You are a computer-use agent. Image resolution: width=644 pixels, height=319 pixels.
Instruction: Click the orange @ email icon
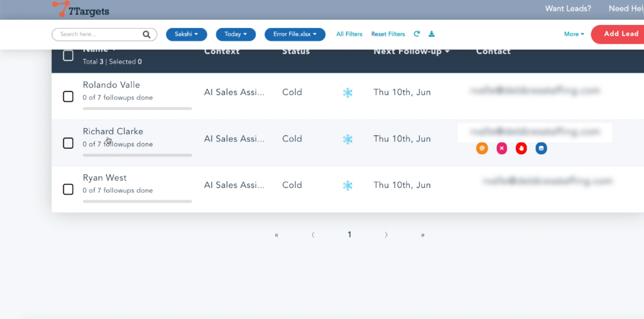pyautogui.click(x=482, y=148)
